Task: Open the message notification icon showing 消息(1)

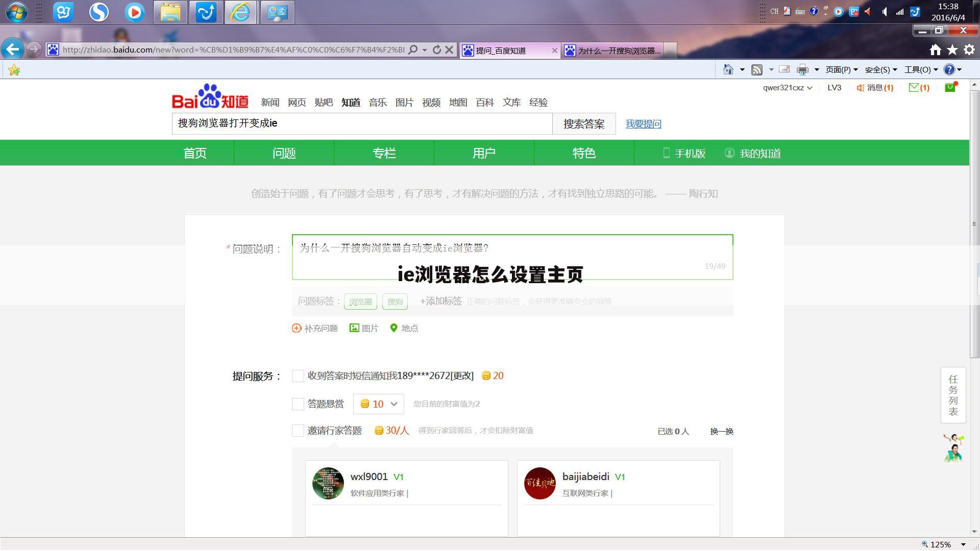Action: click(x=874, y=87)
